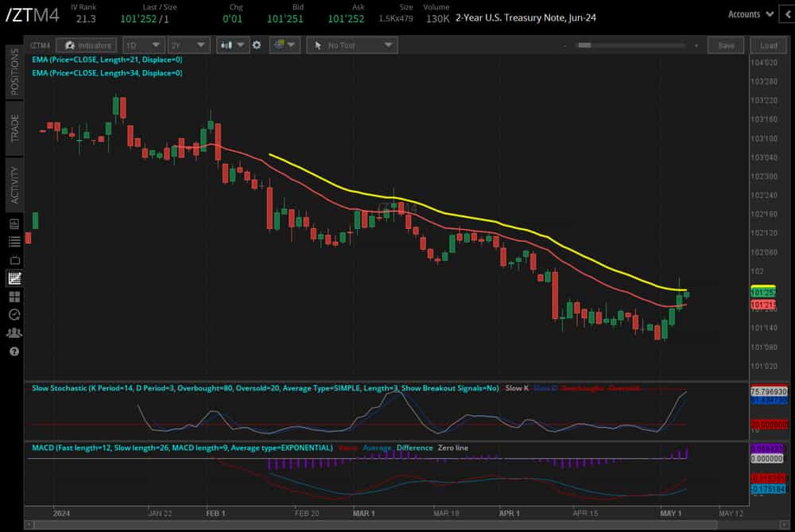Click the chart settings gear icon
Image resolution: width=795 pixels, height=532 pixels.
pyautogui.click(x=256, y=45)
